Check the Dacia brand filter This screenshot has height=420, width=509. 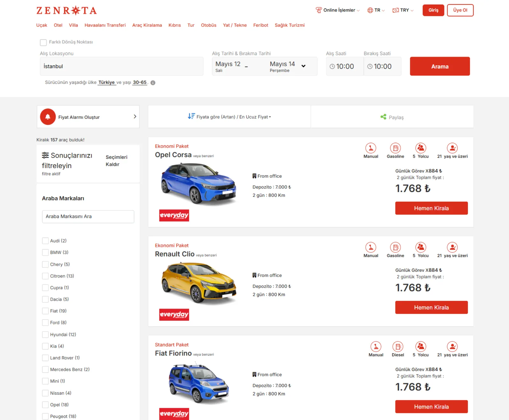45,299
